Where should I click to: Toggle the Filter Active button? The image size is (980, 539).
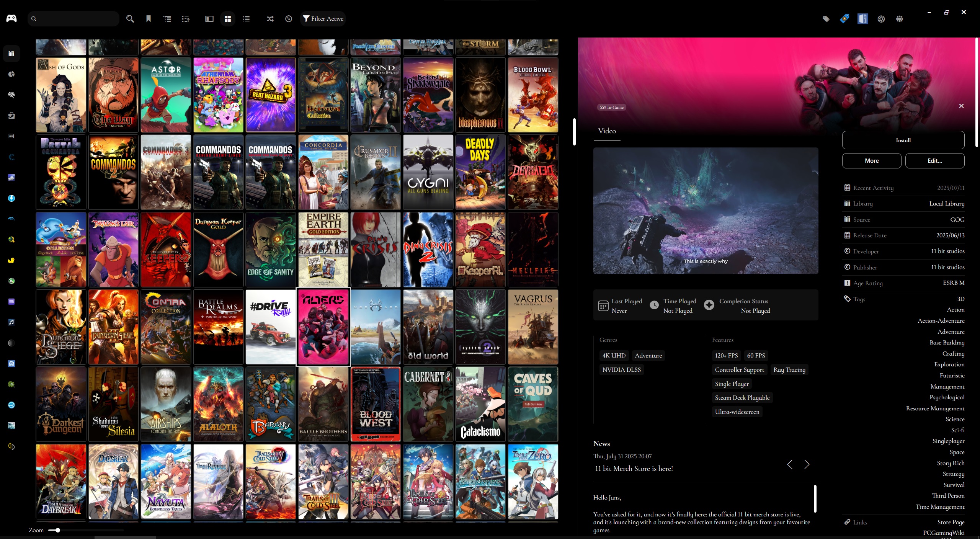(323, 19)
